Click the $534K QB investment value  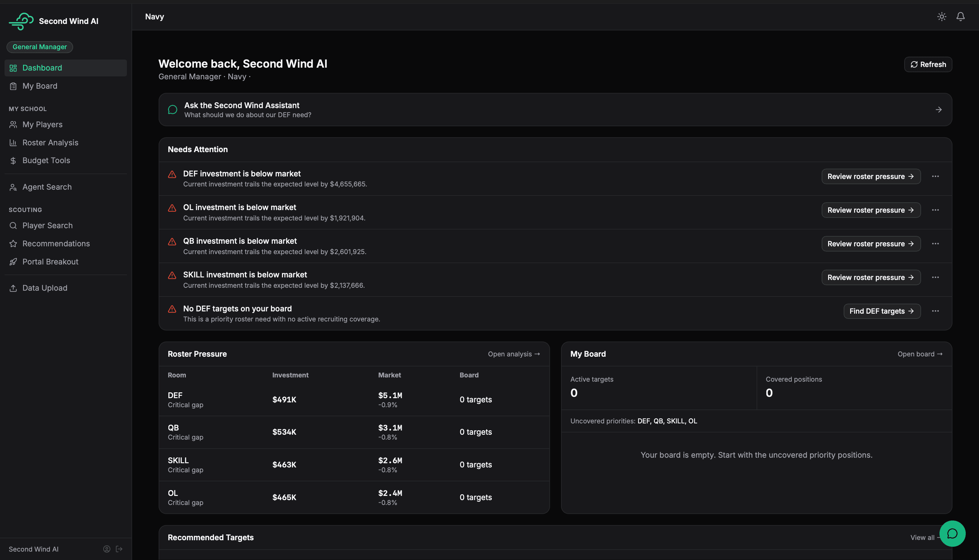click(x=284, y=432)
